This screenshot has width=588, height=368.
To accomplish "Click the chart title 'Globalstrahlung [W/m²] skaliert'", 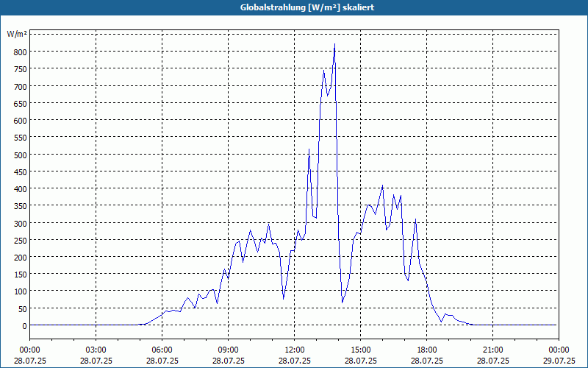I will [307, 7].
